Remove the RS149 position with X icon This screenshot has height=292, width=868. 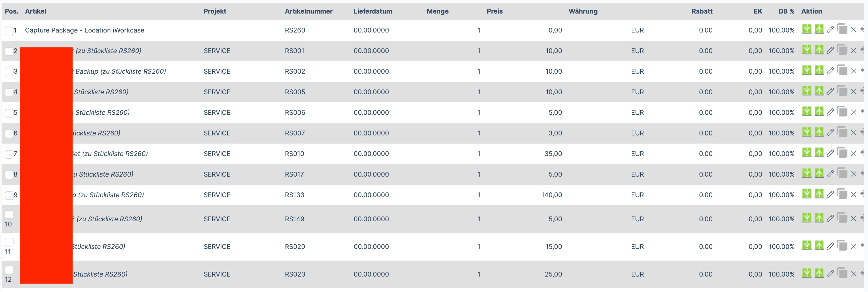click(853, 219)
